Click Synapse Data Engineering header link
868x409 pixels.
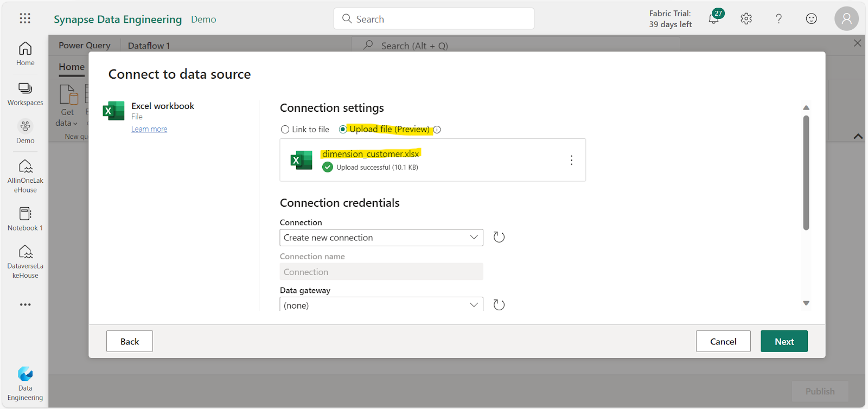tap(118, 20)
